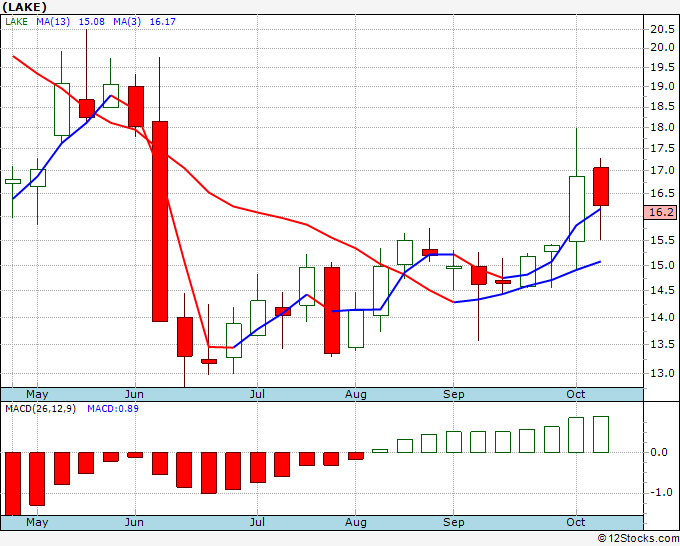Viewport: 680px width, 546px height.
Task: Select May on the MACD timeline
Action: tap(37, 522)
